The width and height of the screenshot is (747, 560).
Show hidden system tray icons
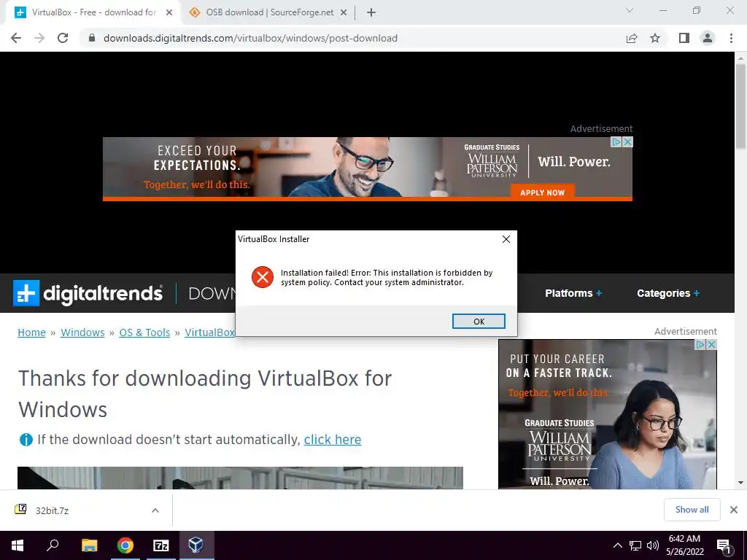617,545
